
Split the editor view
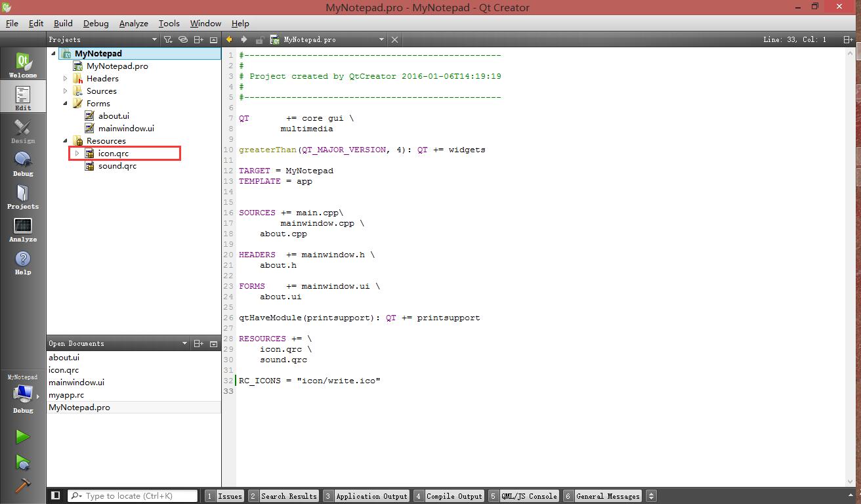pos(848,39)
